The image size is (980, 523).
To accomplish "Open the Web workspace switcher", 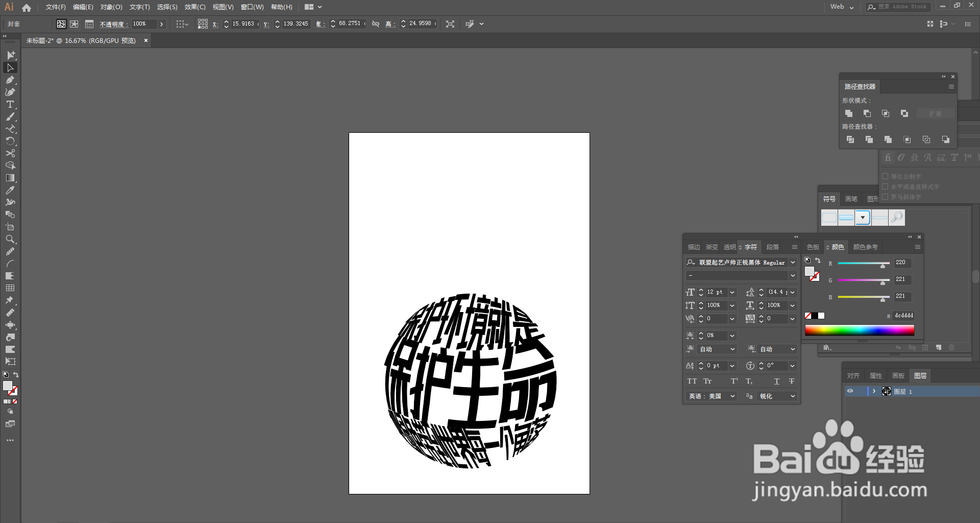I will coord(842,7).
